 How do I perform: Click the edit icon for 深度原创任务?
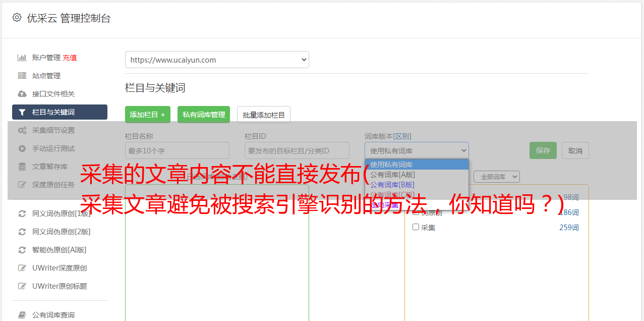pyautogui.click(x=22, y=185)
